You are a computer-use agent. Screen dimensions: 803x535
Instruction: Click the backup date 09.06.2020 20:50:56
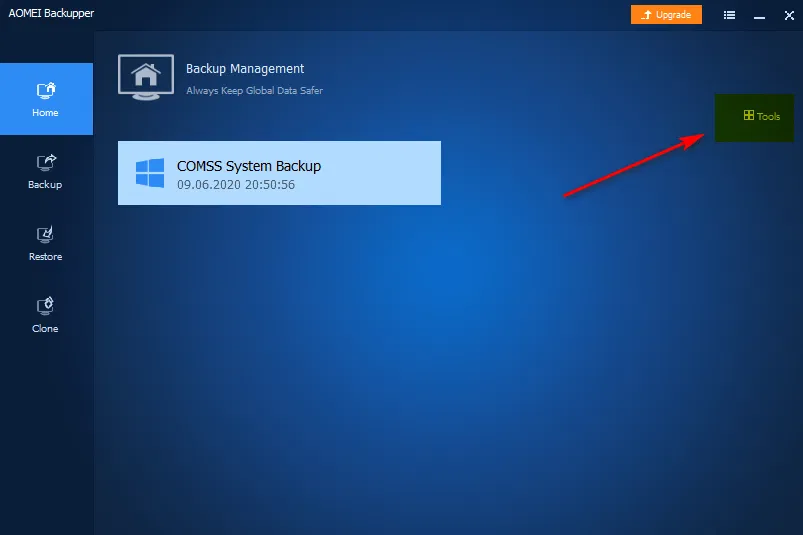(x=236, y=185)
